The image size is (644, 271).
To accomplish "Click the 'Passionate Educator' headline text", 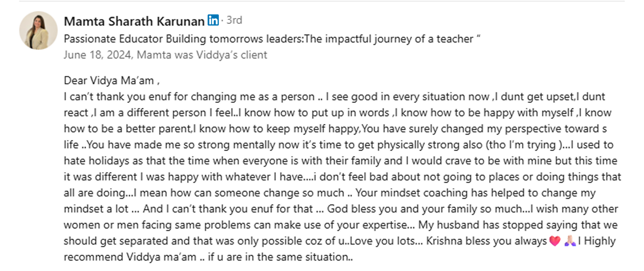I will coord(272,39).
